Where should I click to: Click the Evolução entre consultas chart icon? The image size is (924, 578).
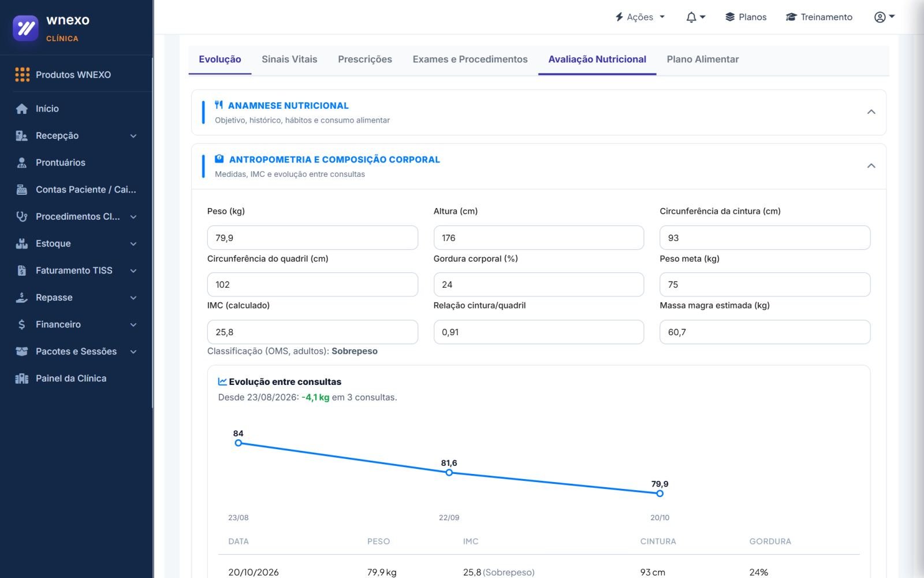click(222, 381)
